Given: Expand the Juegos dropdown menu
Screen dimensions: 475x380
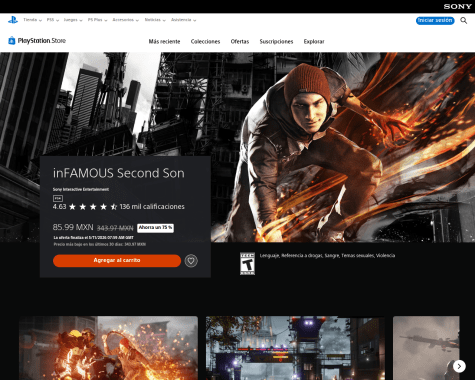Looking at the screenshot, I should click(73, 20).
